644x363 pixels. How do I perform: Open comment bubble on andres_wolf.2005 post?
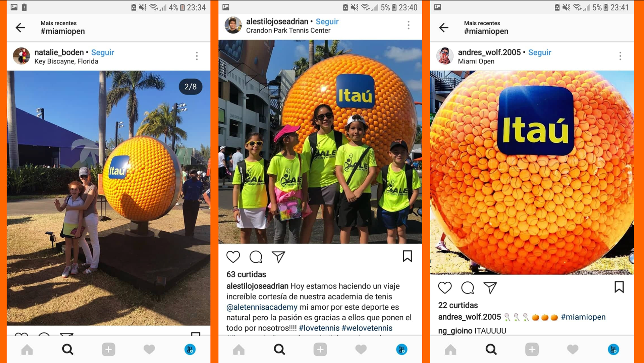pyautogui.click(x=468, y=288)
